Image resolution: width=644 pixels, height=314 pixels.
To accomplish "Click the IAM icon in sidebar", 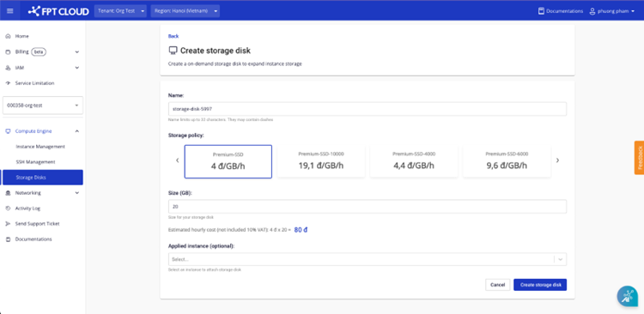I will [x=8, y=68].
